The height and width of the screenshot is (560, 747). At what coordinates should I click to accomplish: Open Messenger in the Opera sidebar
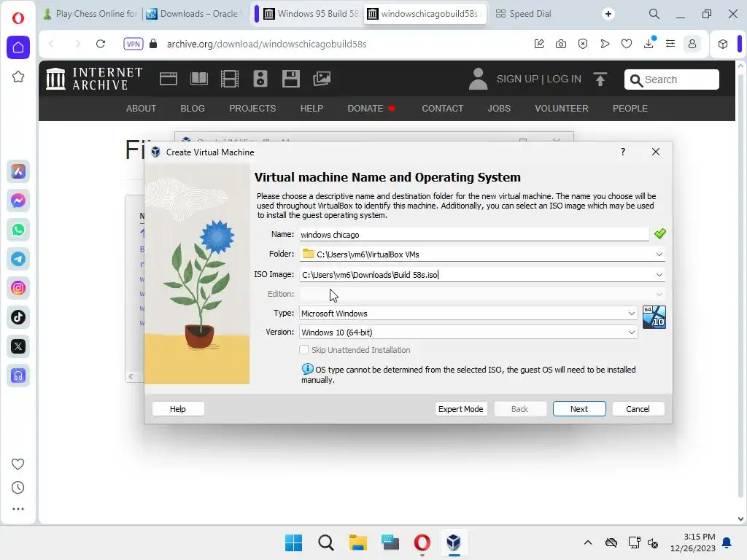(18, 201)
